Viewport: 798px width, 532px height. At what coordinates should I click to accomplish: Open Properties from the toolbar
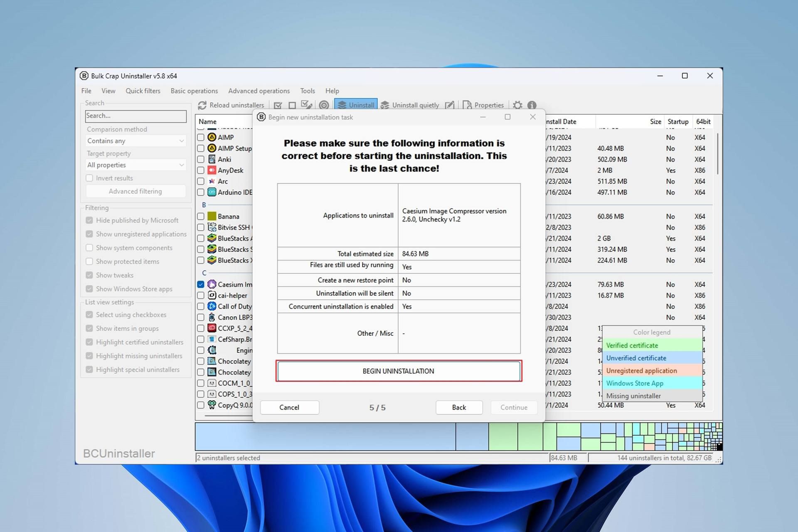pos(483,105)
